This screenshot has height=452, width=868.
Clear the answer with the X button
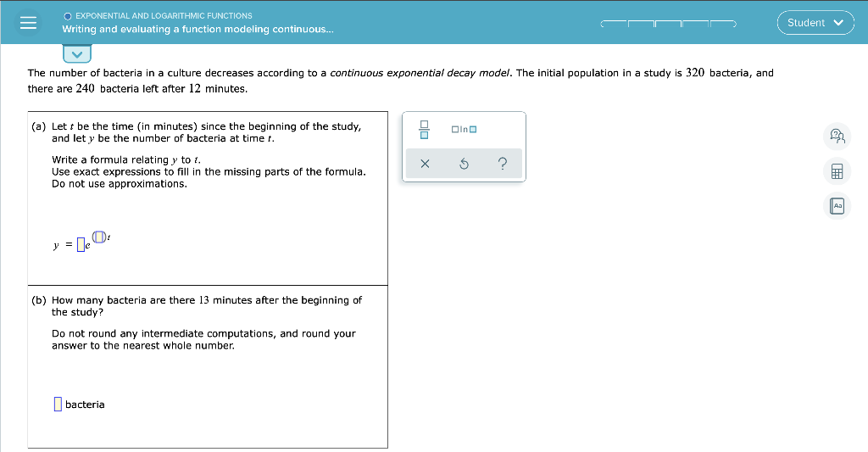click(425, 164)
